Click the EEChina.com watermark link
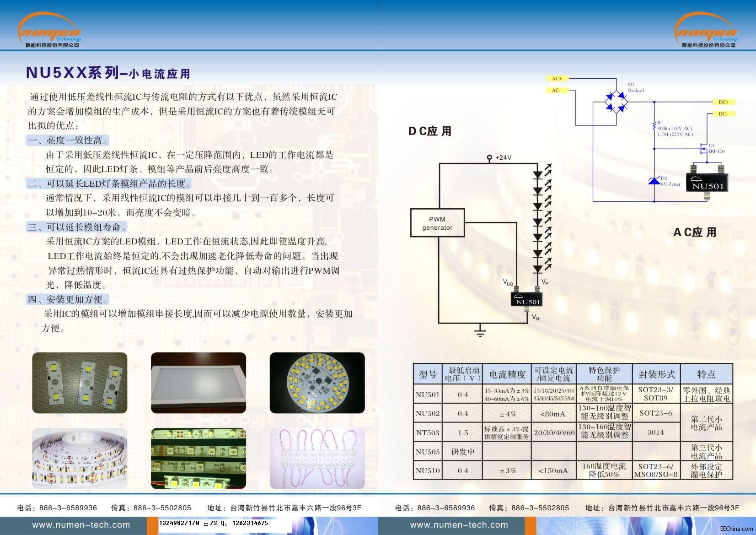The width and height of the screenshot is (756, 535). coord(736,529)
